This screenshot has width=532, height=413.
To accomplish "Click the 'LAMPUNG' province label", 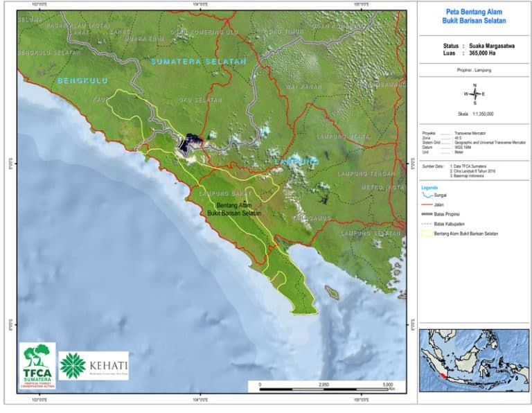I will click(296, 161).
